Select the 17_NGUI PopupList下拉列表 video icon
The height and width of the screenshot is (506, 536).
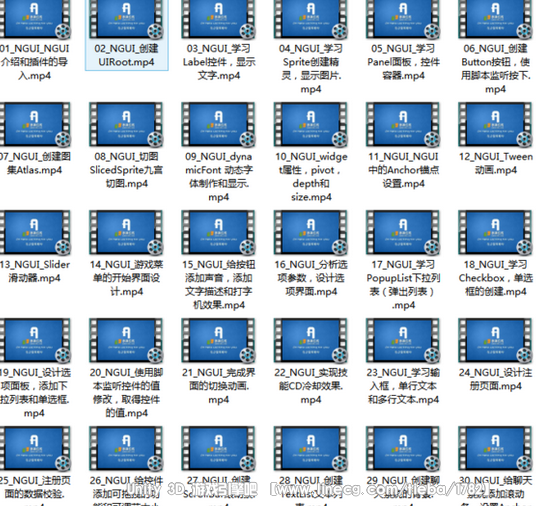click(403, 233)
